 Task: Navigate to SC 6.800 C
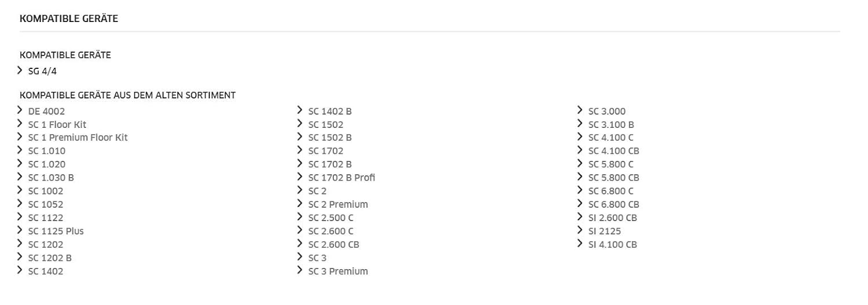pos(610,191)
